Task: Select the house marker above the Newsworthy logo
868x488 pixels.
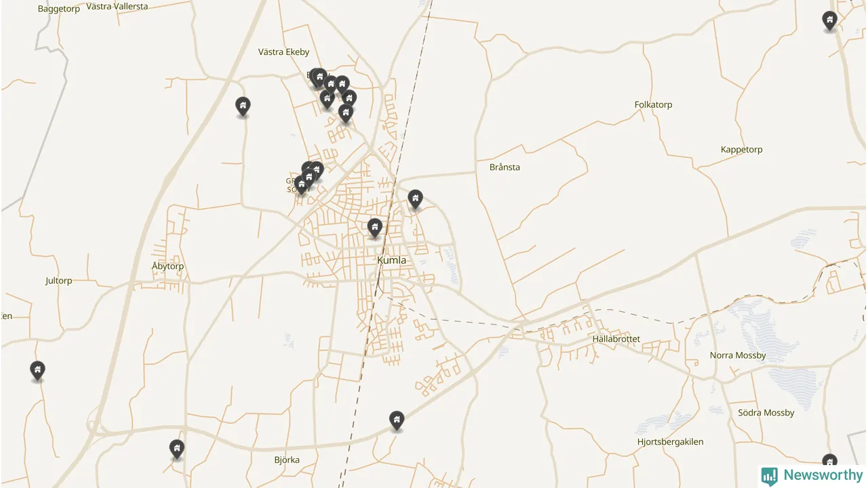Action: click(829, 462)
